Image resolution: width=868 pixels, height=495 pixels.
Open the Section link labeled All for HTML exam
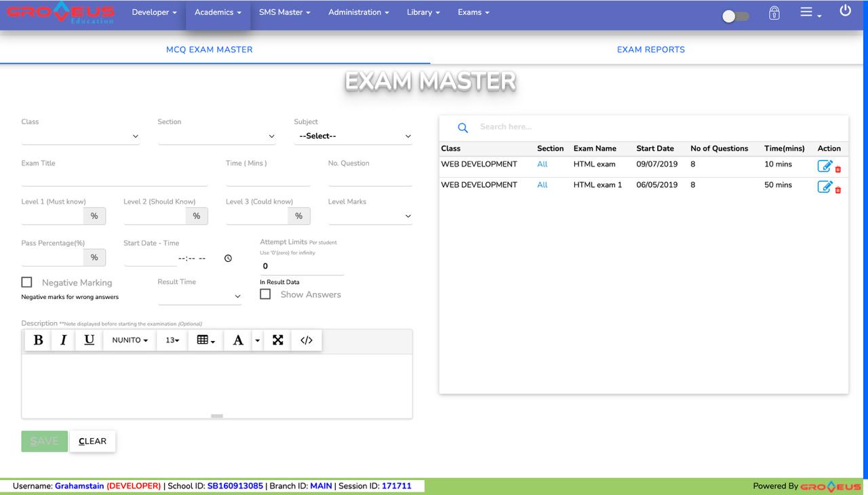click(542, 164)
